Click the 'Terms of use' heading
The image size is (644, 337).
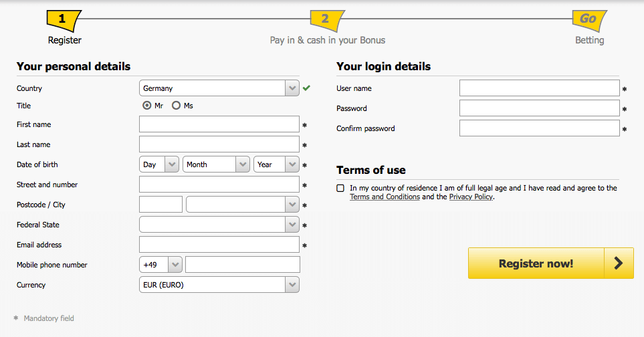371,170
